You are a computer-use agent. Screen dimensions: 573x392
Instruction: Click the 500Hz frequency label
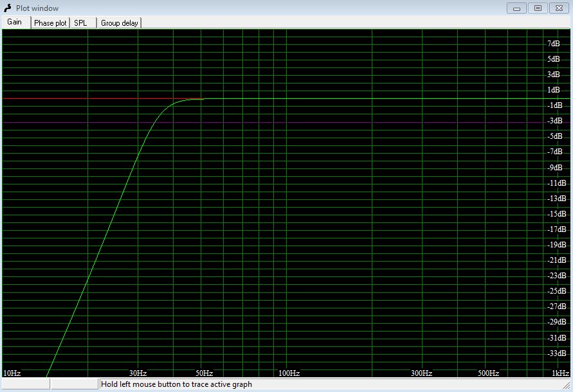click(488, 373)
